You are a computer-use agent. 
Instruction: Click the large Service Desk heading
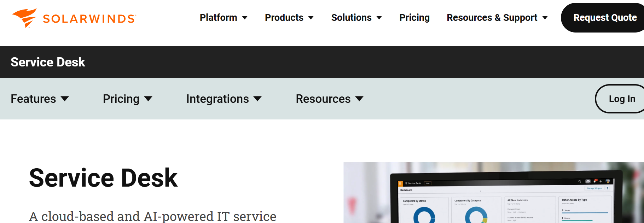pos(103,178)
